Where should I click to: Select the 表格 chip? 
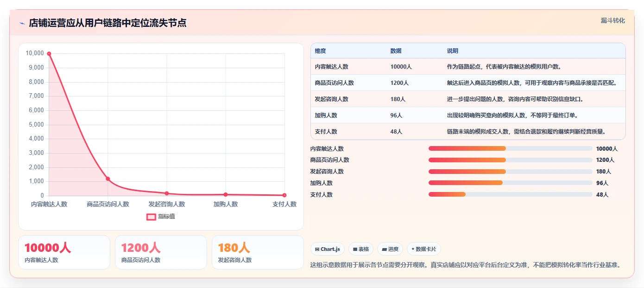tap(361, 249)
